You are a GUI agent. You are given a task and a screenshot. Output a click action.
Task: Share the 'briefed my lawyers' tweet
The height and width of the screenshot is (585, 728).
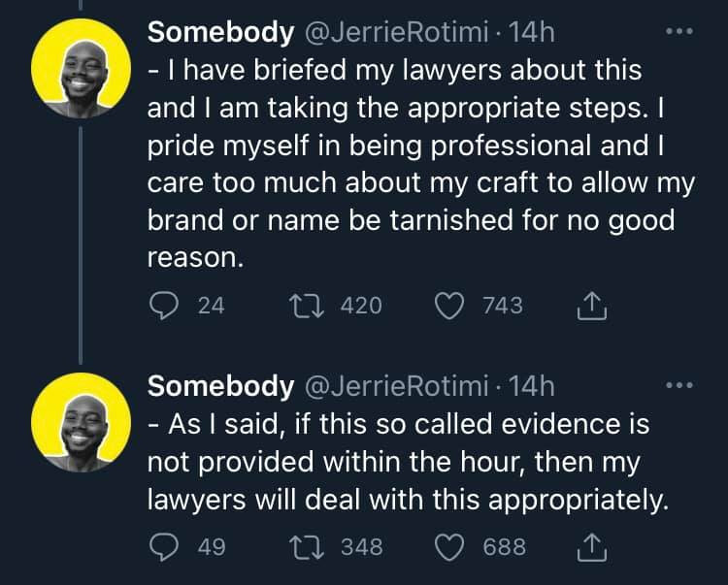click(x=591, y=308)
